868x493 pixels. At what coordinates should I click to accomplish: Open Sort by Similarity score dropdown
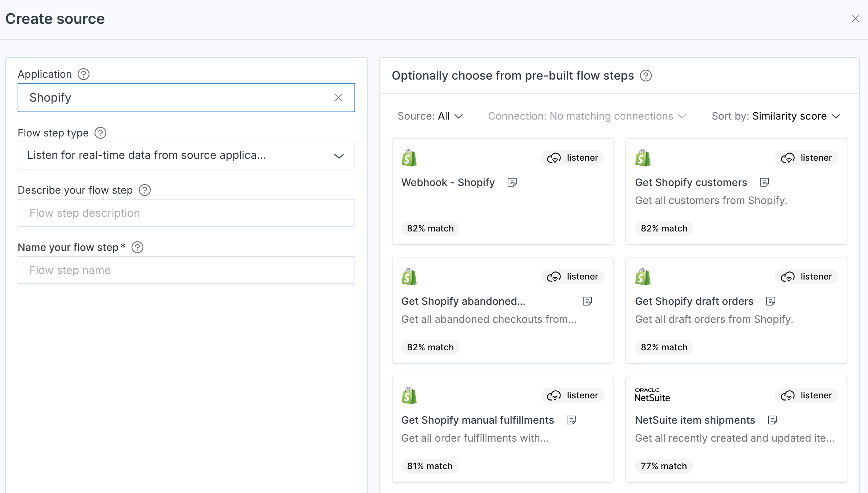pyautogui.click(x=776, y=116)
